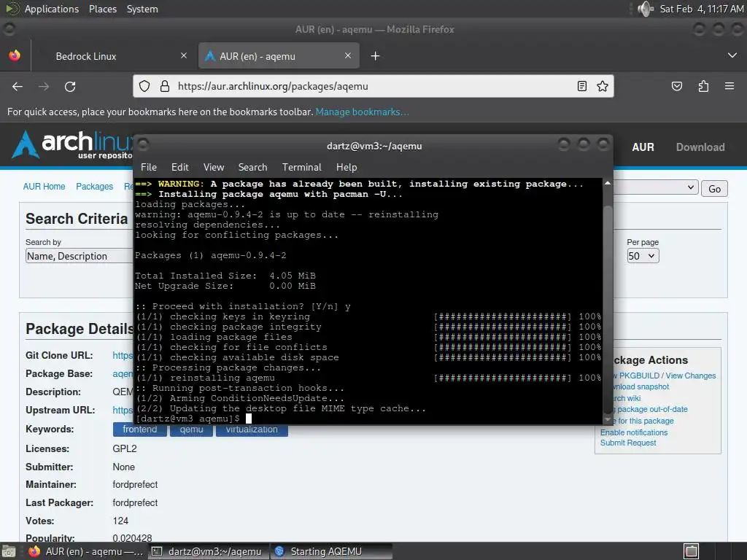Open a new Firefox tab with plus
Image resolution: width=747 pixels, height=560 pixels.
click(376, 56)
